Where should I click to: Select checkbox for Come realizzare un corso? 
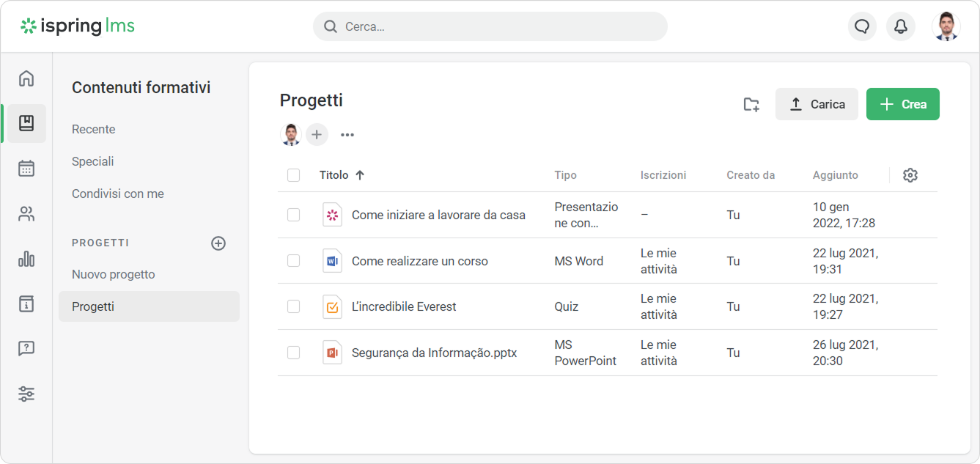coord(294,261)
